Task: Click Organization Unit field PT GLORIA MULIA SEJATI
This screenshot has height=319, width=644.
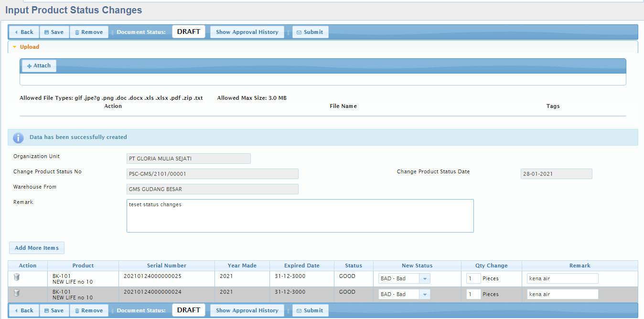Action: [189, 159]
